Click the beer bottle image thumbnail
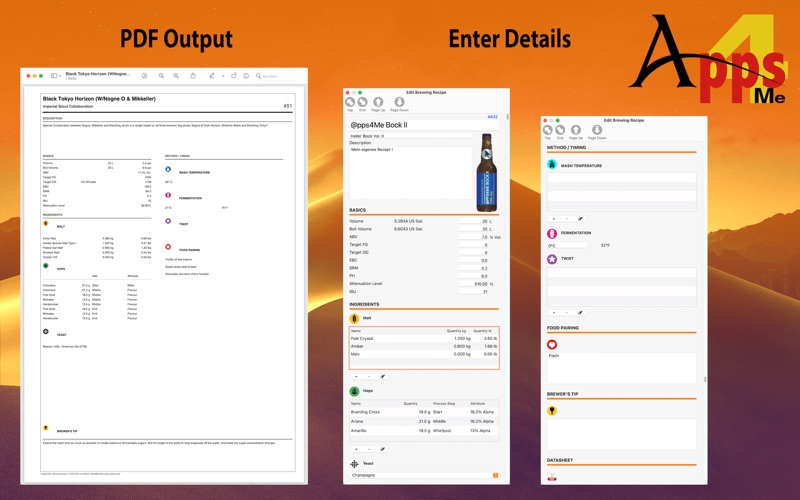 (487, 172)
